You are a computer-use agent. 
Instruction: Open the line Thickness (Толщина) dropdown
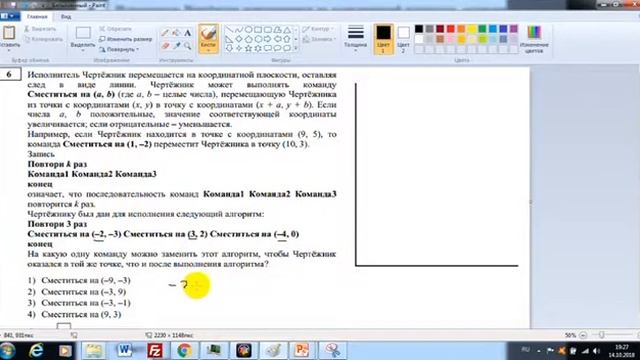356,39
